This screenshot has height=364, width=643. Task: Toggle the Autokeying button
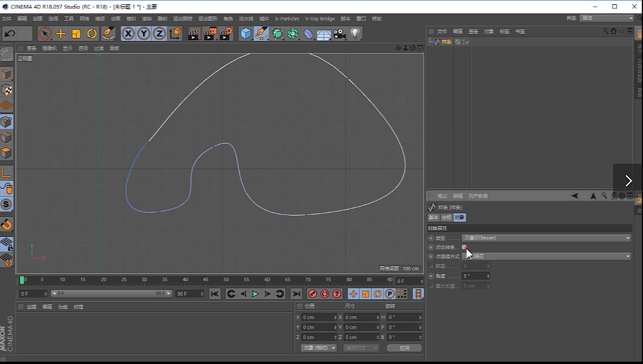tap(325, 294)
